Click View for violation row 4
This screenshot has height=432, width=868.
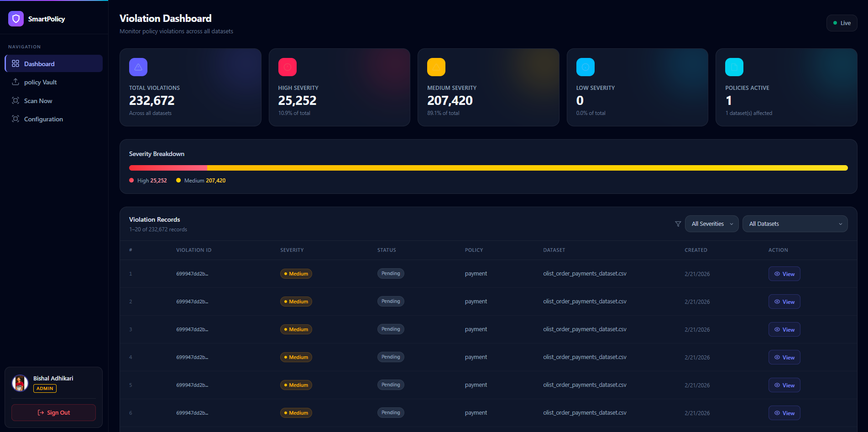784,357
